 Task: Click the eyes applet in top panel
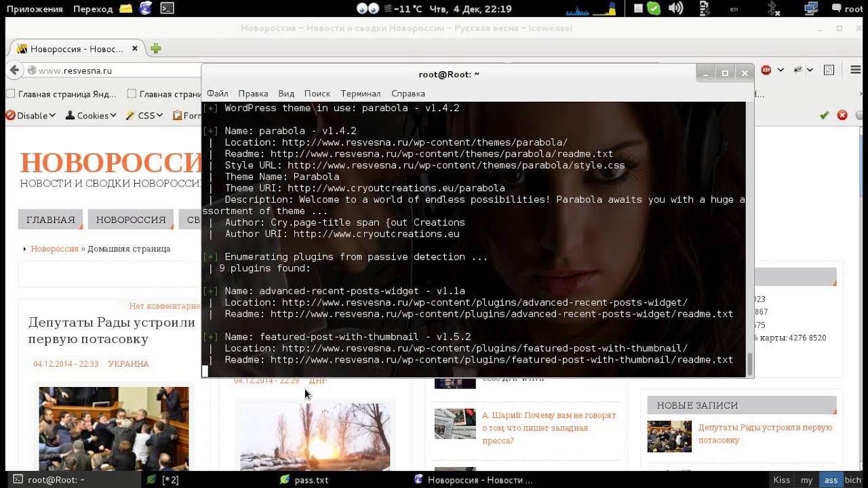[x=367, y=8]
